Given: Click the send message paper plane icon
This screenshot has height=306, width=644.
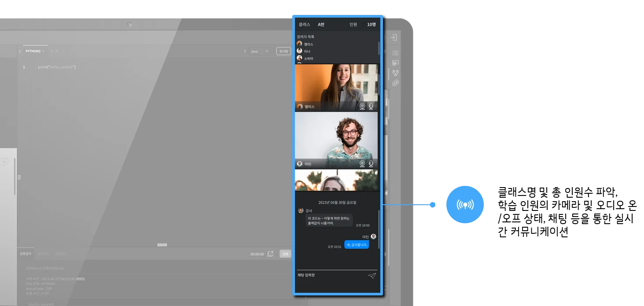Looking at the screenshot, I should click(x=372, y=276).
